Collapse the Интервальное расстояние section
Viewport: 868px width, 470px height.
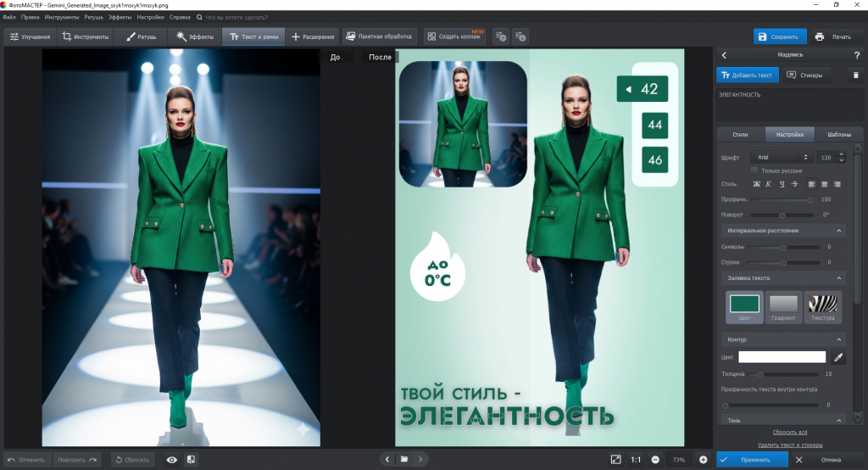pyautogui.click(x=783, y=231)
